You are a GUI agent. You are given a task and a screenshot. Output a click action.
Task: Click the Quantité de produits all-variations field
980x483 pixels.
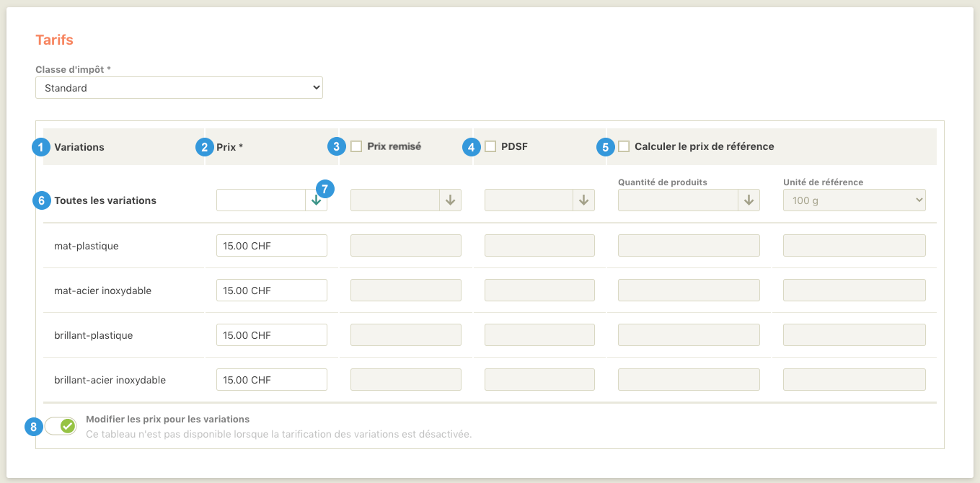678,200
